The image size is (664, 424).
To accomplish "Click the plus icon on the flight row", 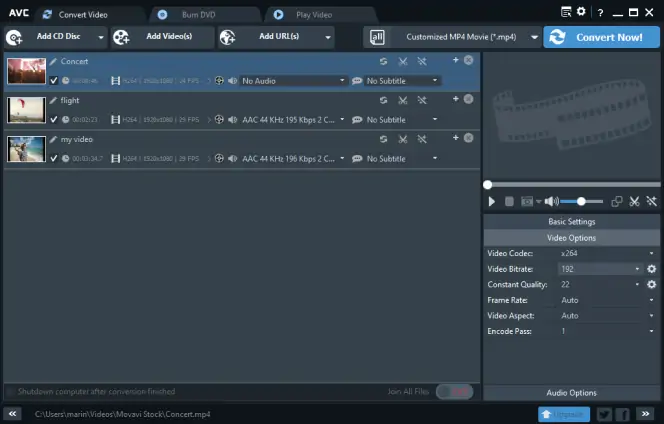I will coord(456,99).
